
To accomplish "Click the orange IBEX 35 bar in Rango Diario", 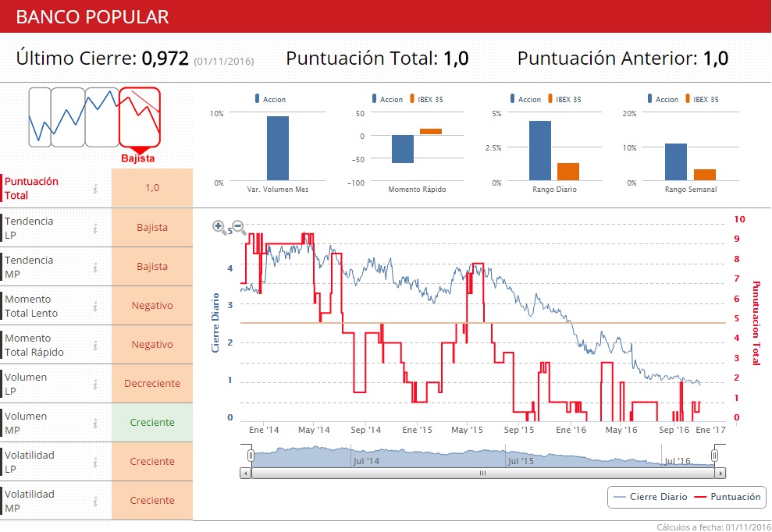I will point(568,172).
